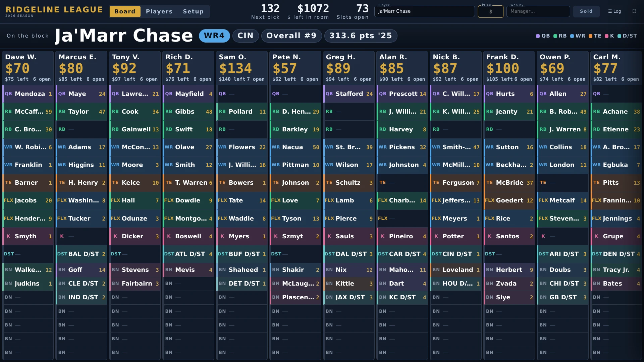The image size is (644, 362).
Task: Click Metcalf FLX row
Action: click(563, 200)
